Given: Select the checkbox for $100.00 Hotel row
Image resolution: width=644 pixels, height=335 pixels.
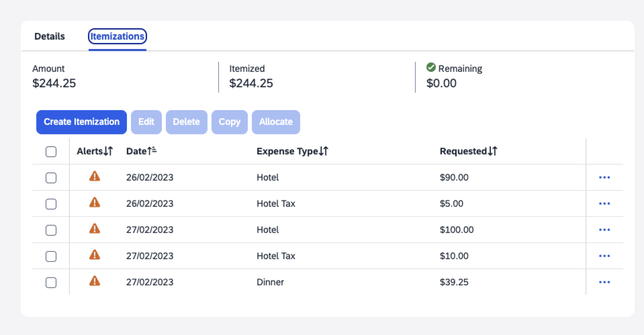Looking at the screenshot, I should point(51,230).
